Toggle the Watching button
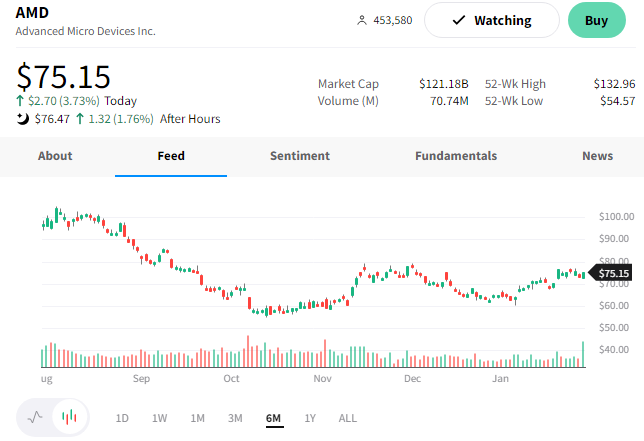The width and height of the screenshot is (644, 441). [x=491, y=20]
